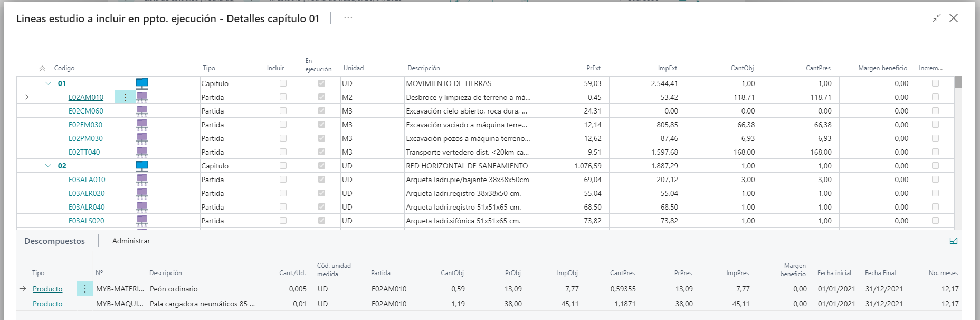The image size is (980, 320).
Task: Click the purple partida icon for E03ALR040
Action: click(142, 207)
